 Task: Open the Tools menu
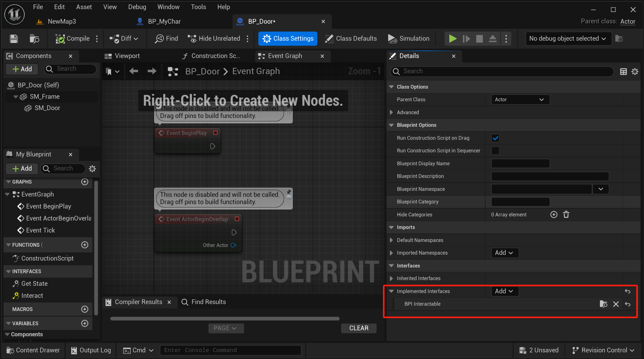(198, 7)
